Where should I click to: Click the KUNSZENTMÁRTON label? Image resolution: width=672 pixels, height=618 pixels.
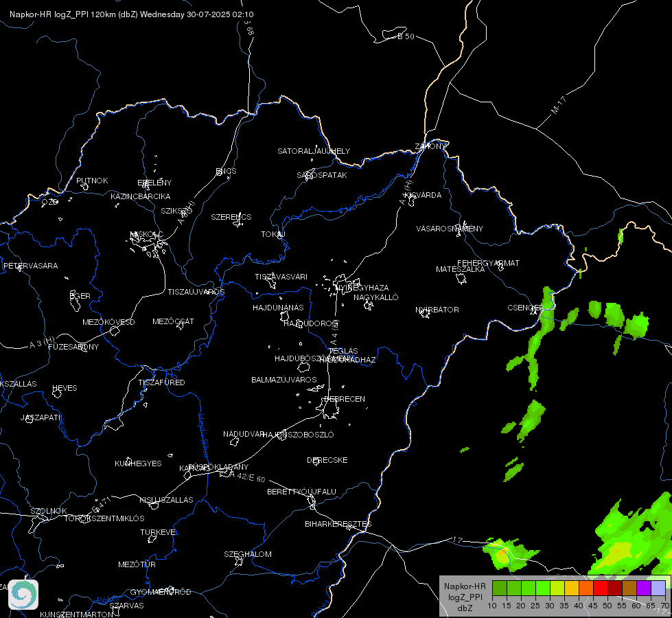(77, 614)
